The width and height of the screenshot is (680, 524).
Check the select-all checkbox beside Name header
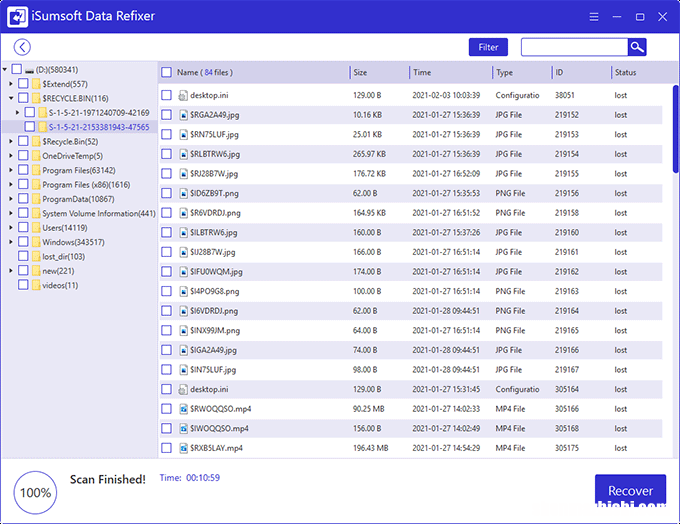167,72
